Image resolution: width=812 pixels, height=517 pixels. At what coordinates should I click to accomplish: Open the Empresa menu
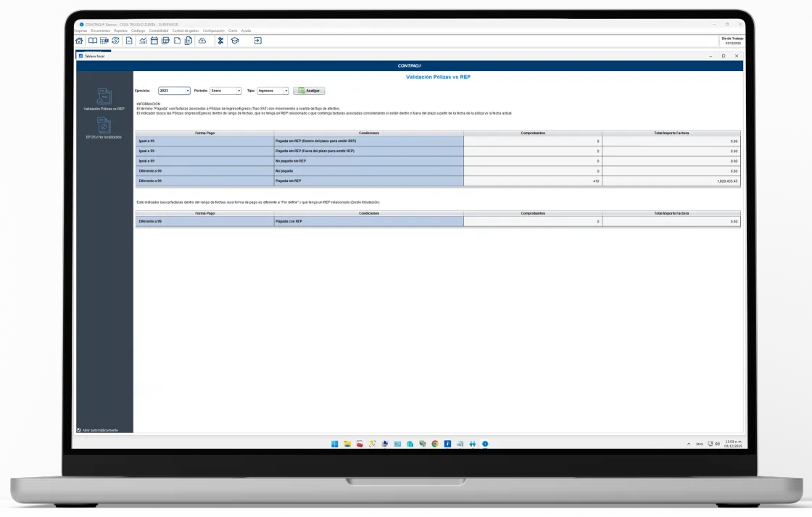pyautogui.click(x=80, y=30)
